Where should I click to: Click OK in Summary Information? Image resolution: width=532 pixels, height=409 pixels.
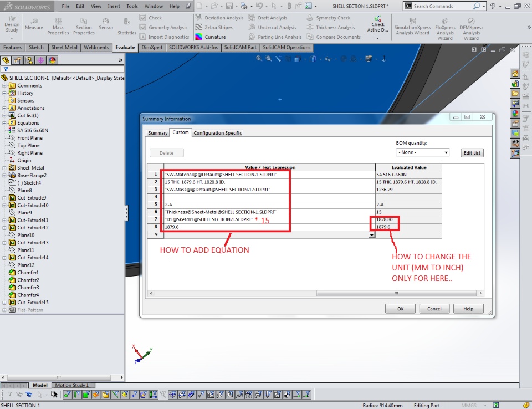coord(400,309)
